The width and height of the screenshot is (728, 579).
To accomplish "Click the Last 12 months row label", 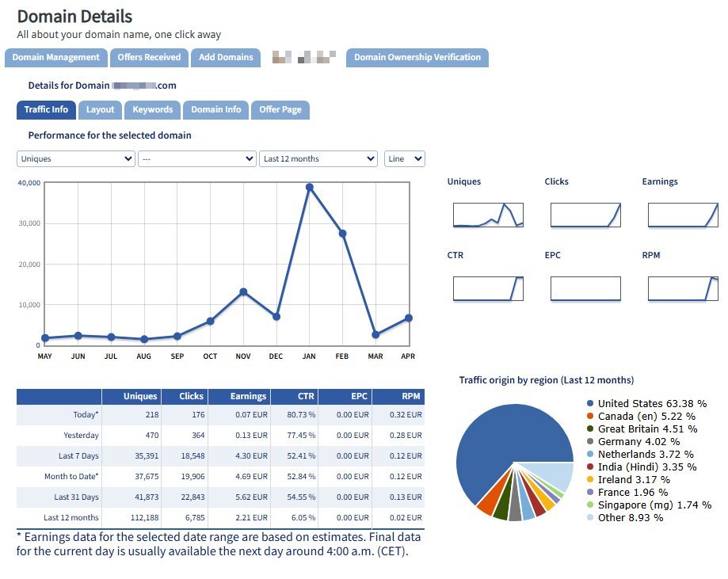I will [x=71, y=518].
